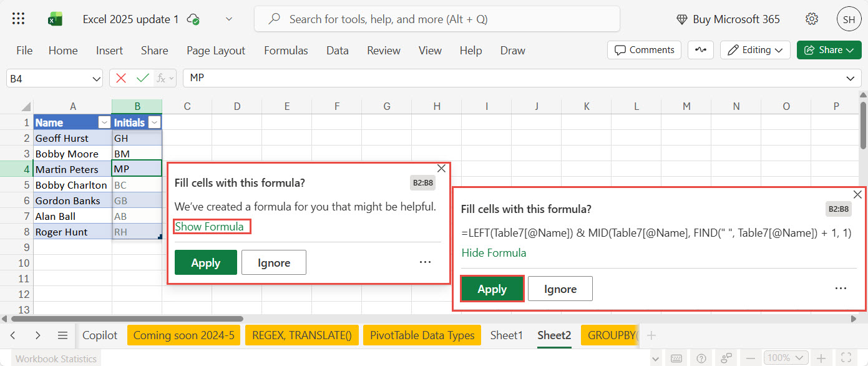
Task: Open the all sheets list icon
Action: (62, 335)
